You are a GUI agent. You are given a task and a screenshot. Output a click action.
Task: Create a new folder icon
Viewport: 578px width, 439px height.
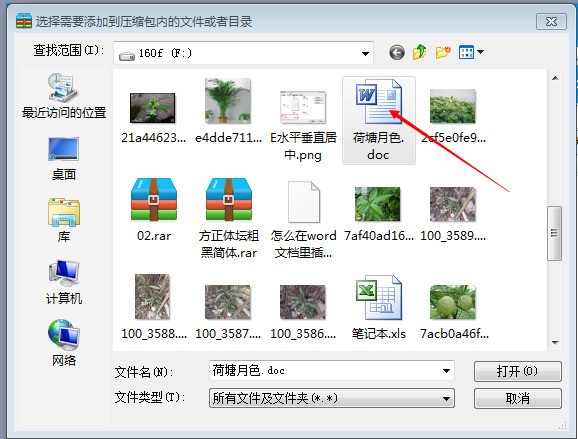click(x=443, y=52)
